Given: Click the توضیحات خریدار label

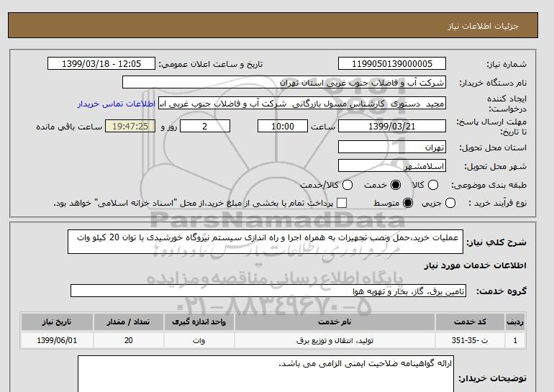Looking at the screenshot, I should pos(493,378).
